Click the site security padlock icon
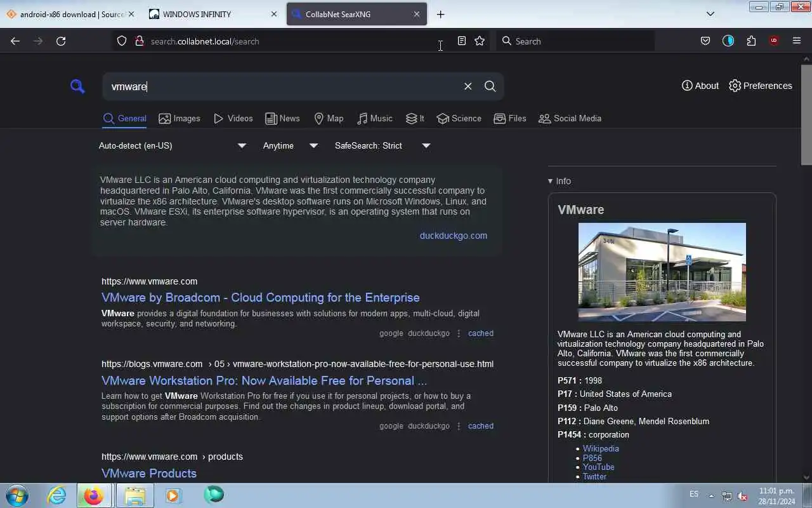812x508 pixels. [x=139, y=41]
